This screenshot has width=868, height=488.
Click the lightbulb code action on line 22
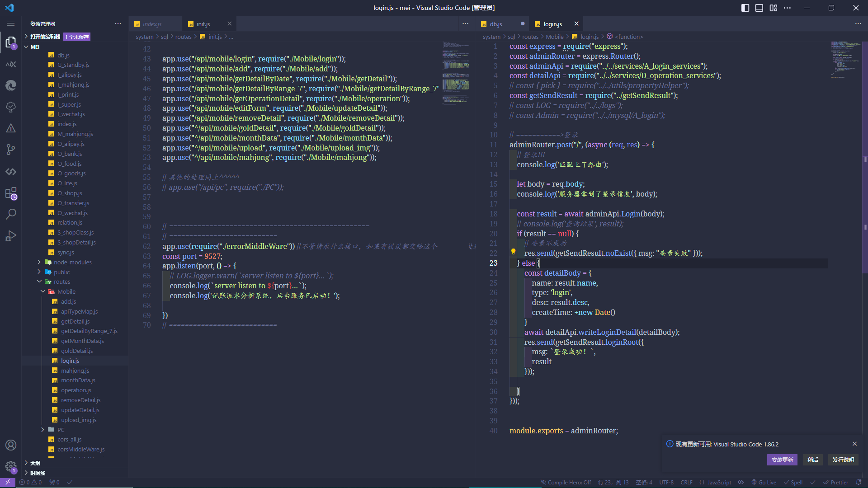pos(514,252)
